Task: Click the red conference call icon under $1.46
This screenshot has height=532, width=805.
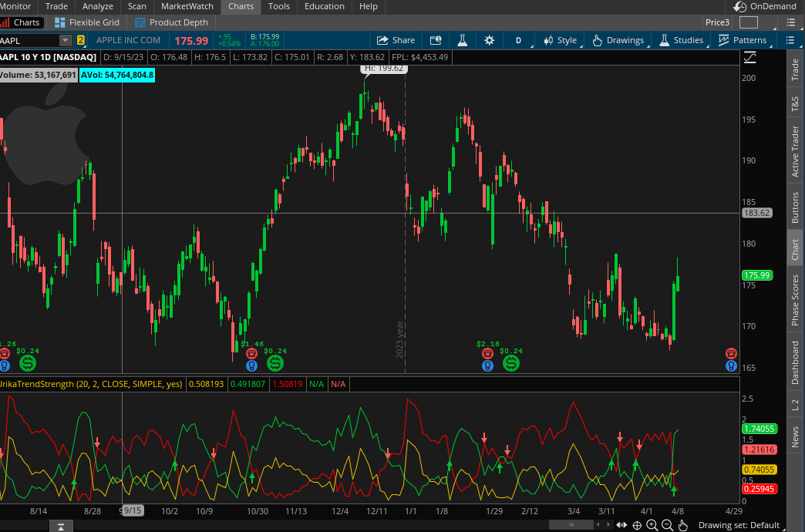Action: click(251, 353)
